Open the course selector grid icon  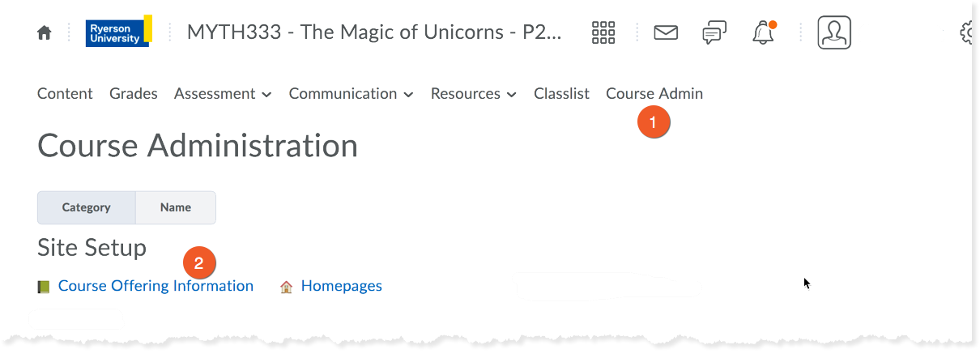point(604,32)
